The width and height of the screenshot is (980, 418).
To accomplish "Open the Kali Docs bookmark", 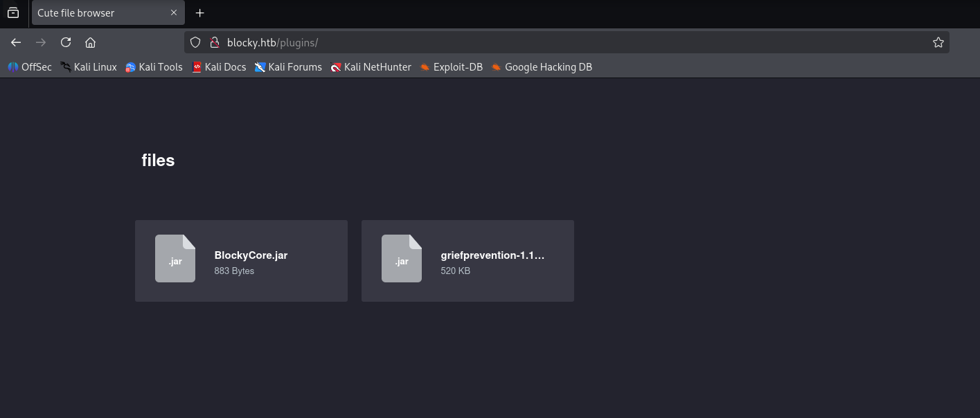I will click(x=219, y=67).
